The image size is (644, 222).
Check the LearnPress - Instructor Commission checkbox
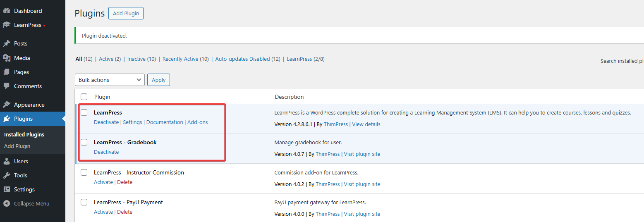84,172
